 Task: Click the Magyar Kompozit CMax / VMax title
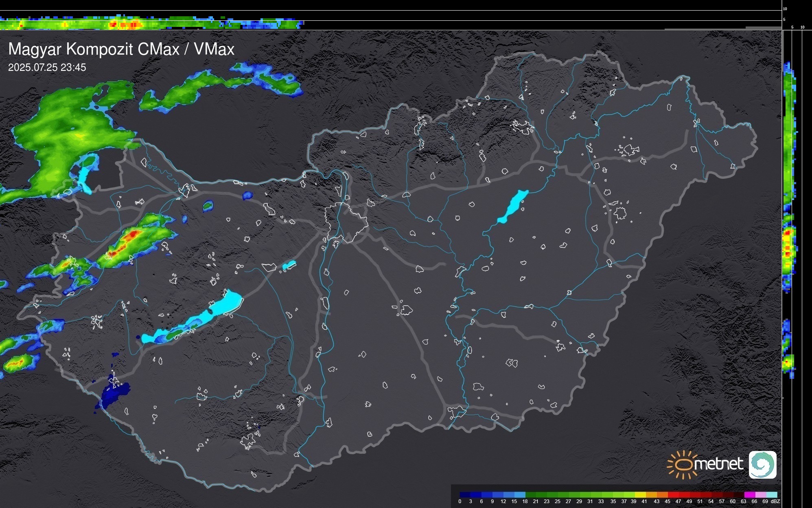(x=121, y=49)
